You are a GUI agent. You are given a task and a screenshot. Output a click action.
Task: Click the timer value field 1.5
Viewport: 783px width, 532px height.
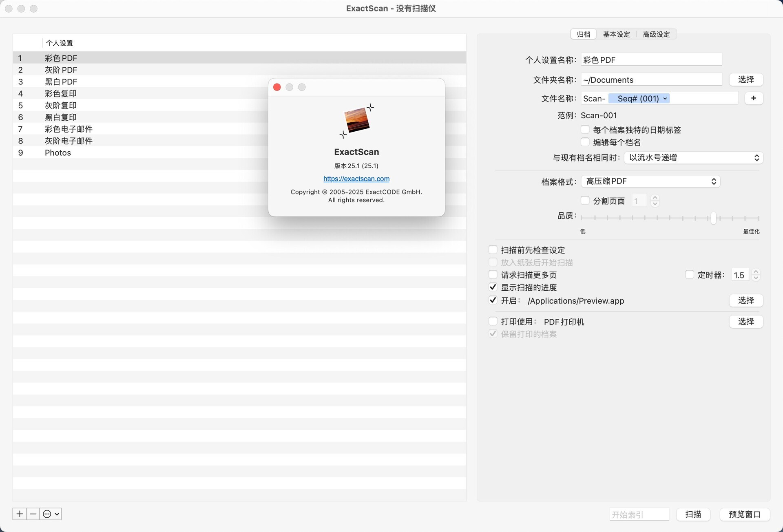point(740,275)
